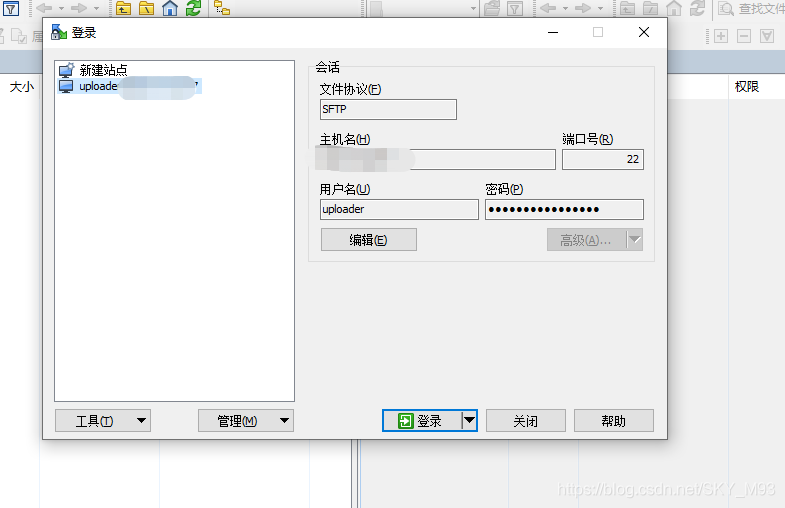Click the 编辑(E) edit button
785x508 pixels.
pyautogui.click(x=368, y=240)
